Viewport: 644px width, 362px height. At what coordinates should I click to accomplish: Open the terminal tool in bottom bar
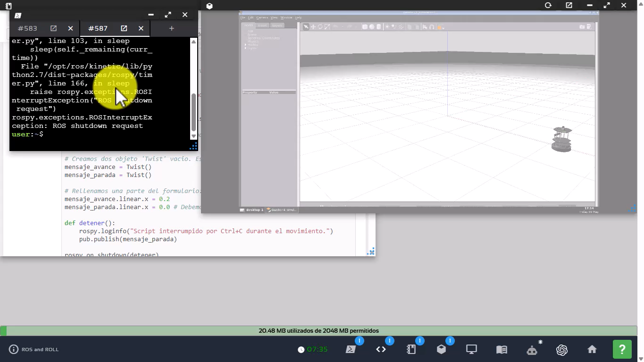[x=351, y=349]
